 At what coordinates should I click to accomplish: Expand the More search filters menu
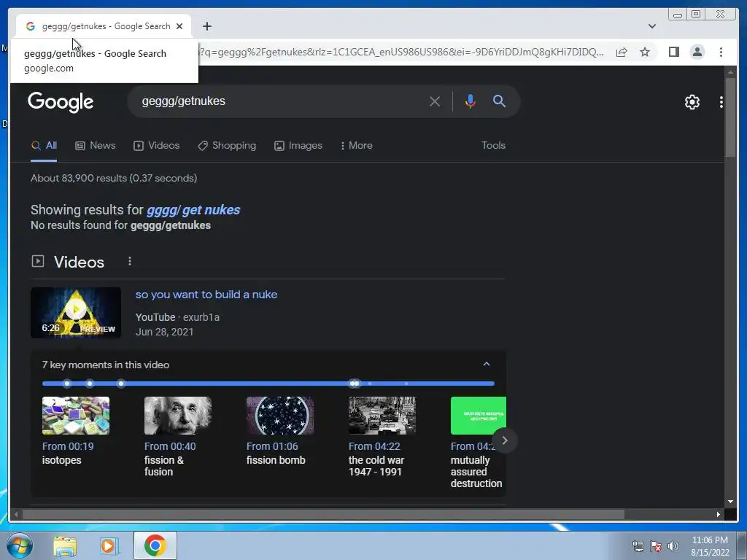(x=356, y=146)
